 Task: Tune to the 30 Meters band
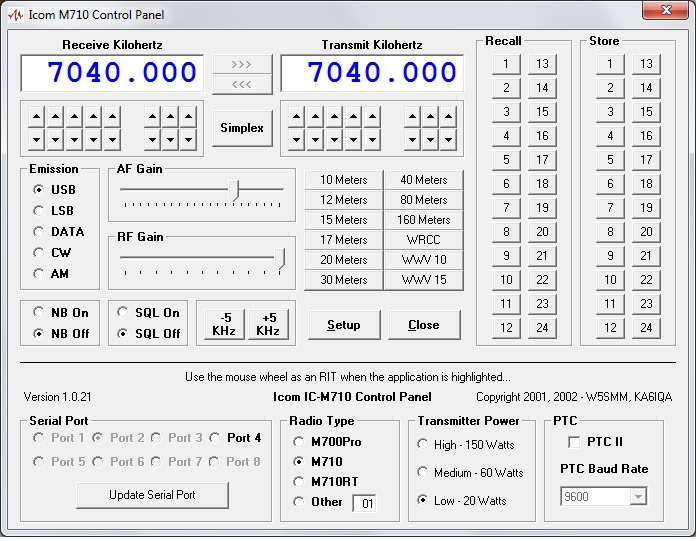pyautogui.click(x=344, y=280)
